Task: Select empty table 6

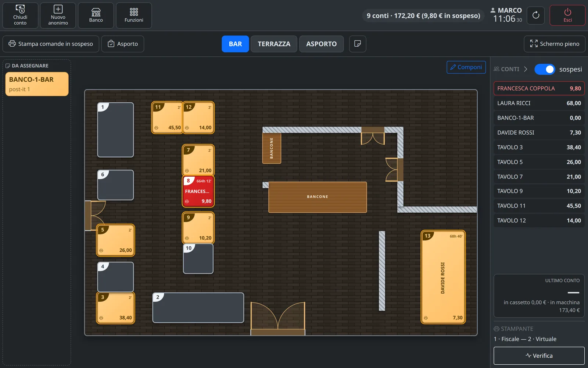Action: point(115,185)
